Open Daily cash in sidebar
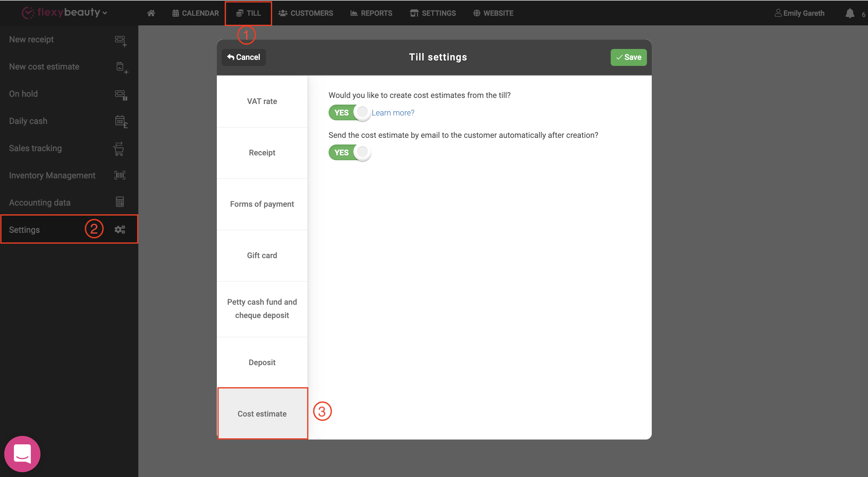The height and width of the screenshot is (477, 868). pyautogui.click(x=69, y=121)
